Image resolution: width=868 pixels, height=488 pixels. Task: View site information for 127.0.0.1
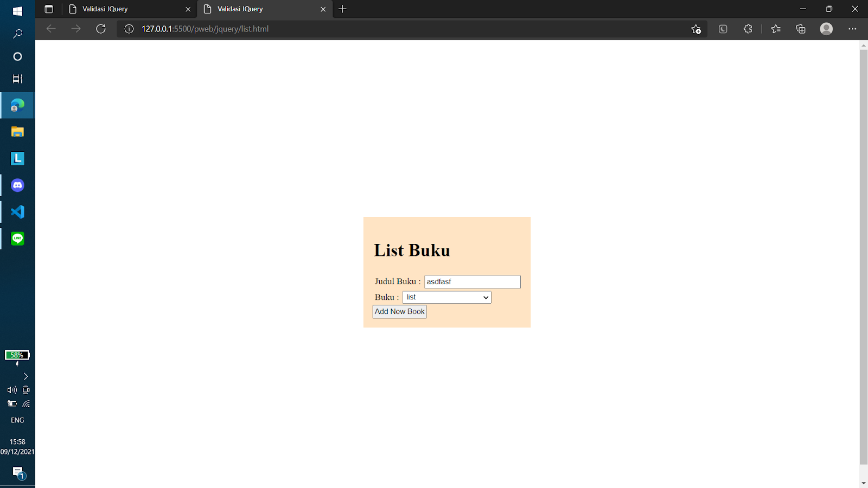point(129,29)
